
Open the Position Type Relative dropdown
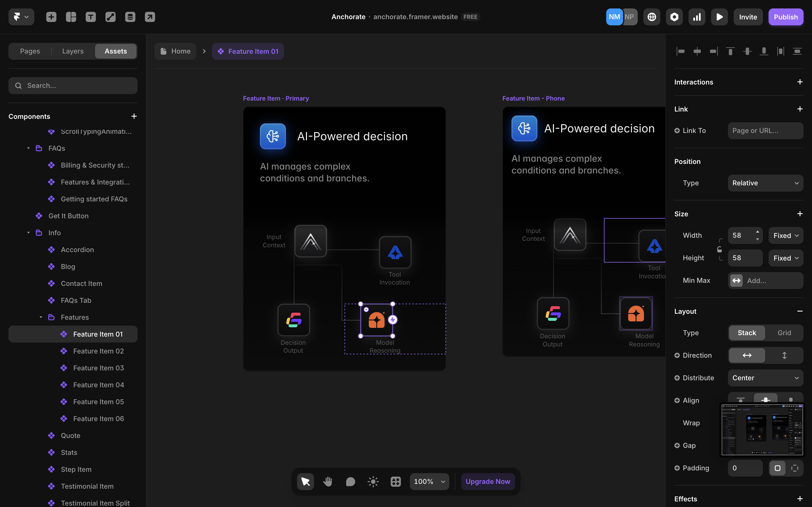point(765,183)
